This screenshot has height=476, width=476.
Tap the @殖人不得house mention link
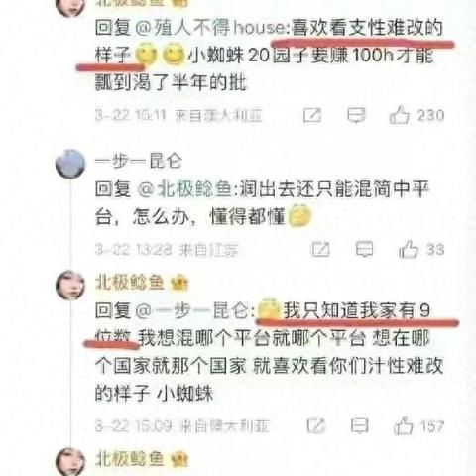[210, 27]
